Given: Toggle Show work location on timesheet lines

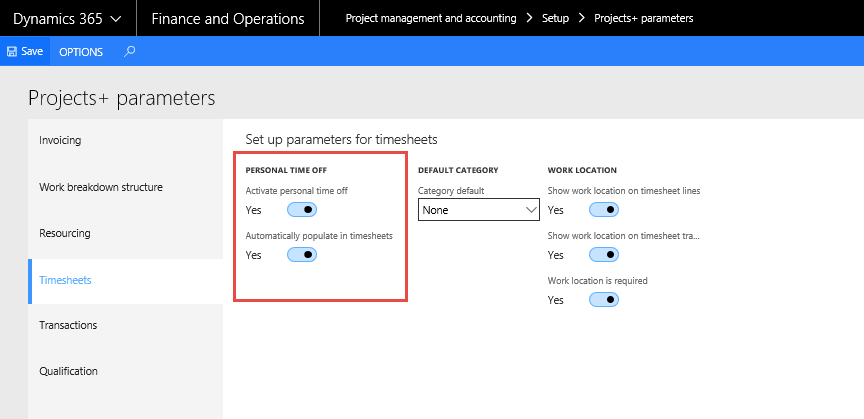Looking at the screenshot, I should (x=604, y=210).
